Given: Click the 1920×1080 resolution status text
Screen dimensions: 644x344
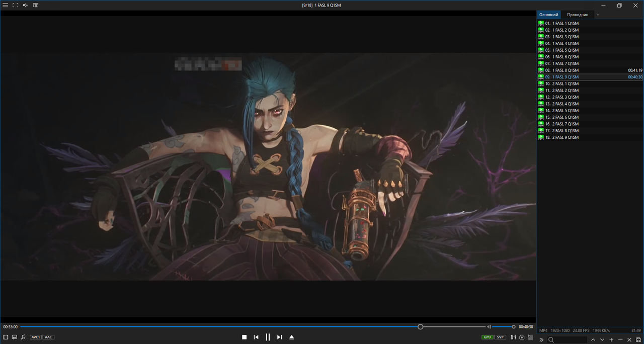Looking at the screenshot, I should coord(560,330).
